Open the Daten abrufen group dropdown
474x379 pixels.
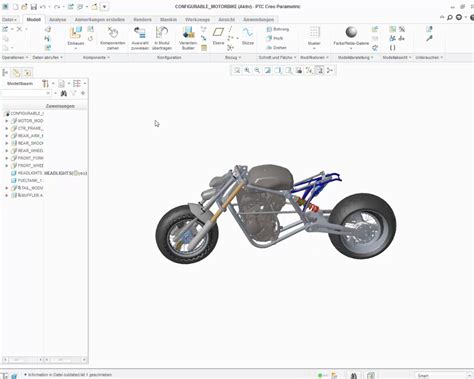pyautogui.click(x=48, y=58)
